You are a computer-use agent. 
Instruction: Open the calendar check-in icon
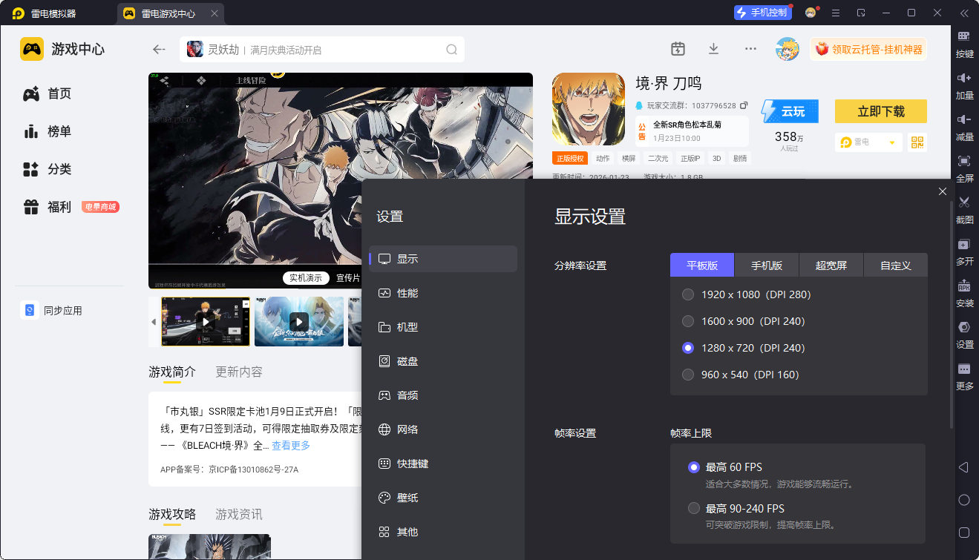pyautogui.click(x=678, y=49)
